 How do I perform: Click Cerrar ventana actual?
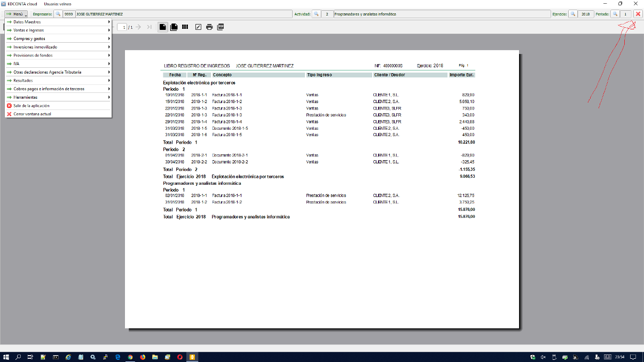coord(32,114)
